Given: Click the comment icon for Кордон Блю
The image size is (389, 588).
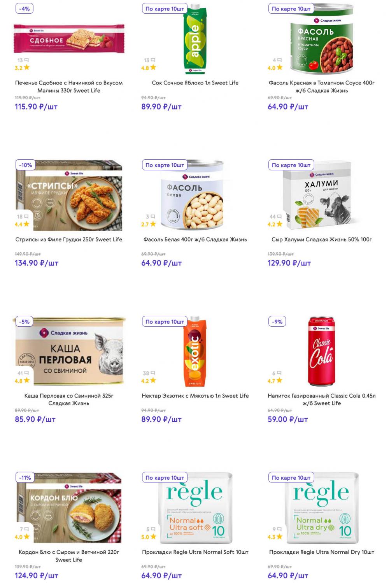Looking at the screenshot, I should pyautogui.click(x=26, y=529).
